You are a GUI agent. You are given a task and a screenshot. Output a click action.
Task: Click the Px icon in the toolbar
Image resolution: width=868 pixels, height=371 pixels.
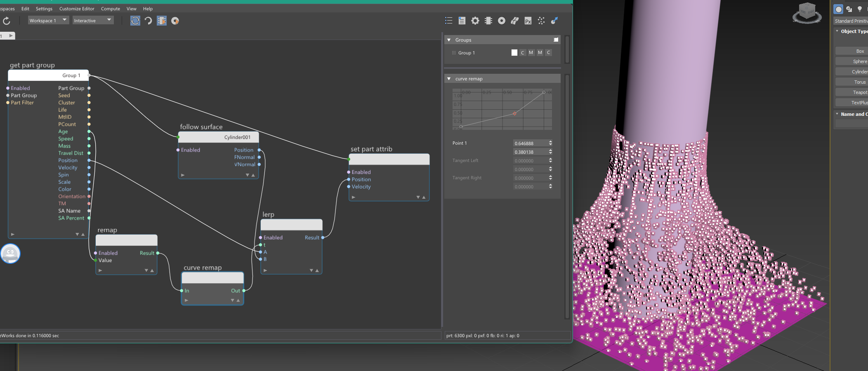point(528,21)
